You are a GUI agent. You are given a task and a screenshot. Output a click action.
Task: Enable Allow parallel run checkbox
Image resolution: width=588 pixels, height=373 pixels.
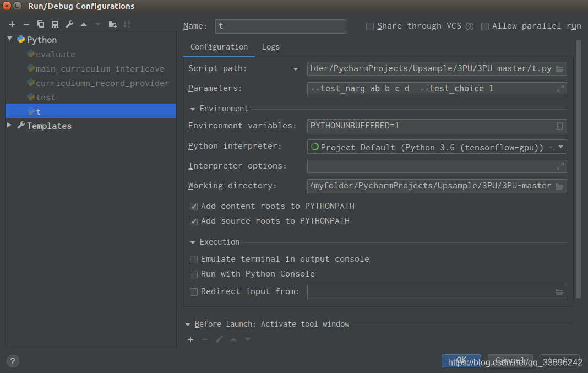[485, 26]
